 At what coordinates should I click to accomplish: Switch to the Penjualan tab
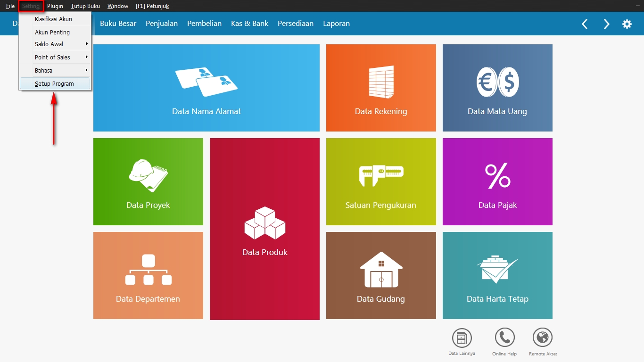click(162, 24)
